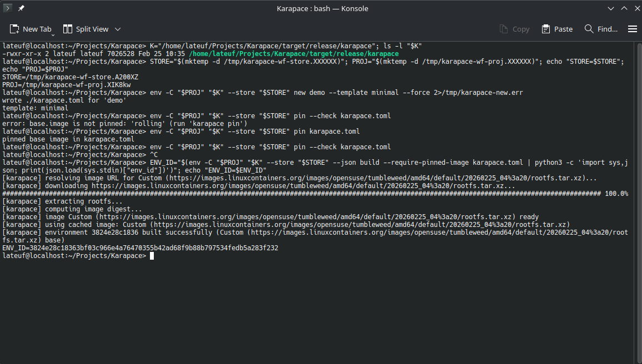Click the green karapace binary path

click(x=294, y=54)
